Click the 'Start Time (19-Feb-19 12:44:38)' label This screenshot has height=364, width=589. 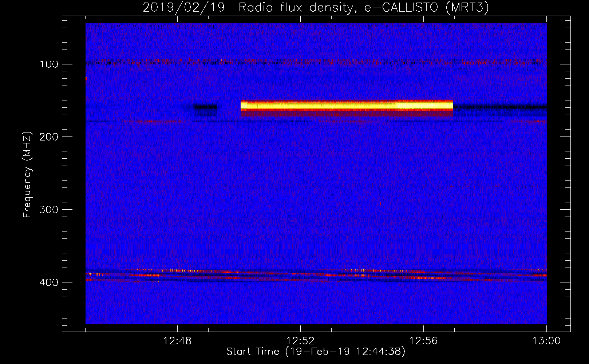(316, 352)
